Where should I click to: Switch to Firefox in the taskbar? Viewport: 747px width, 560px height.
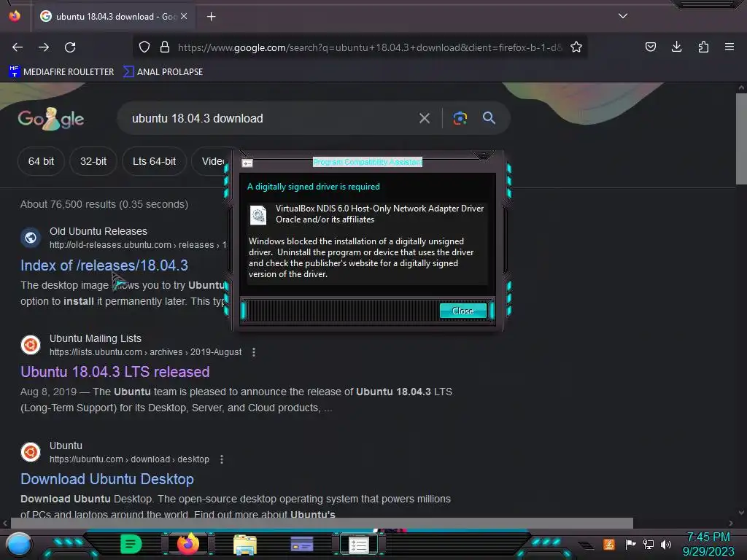[187, 544]
